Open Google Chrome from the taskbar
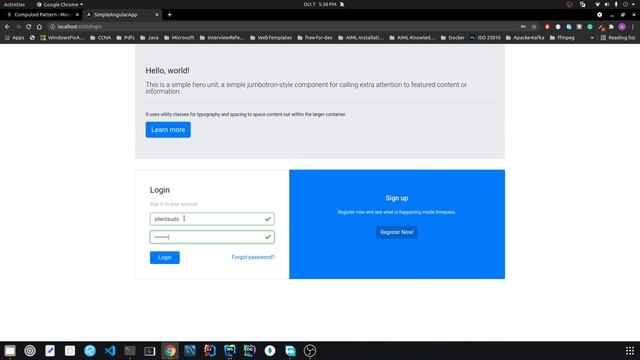 coord(170,351)
